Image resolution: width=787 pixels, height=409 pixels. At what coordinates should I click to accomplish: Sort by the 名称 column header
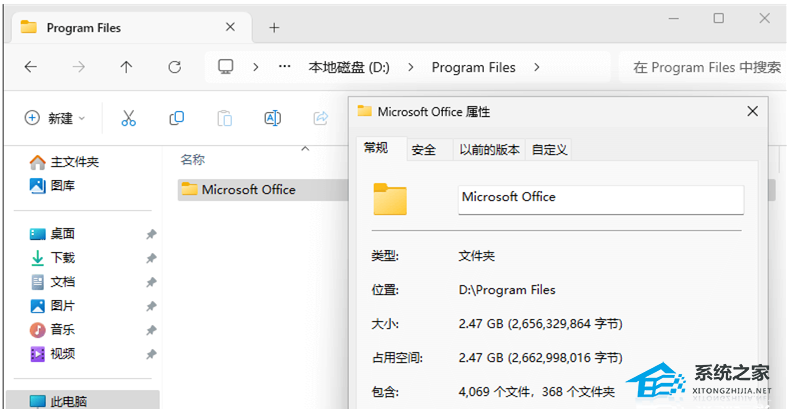pos(193,160)
